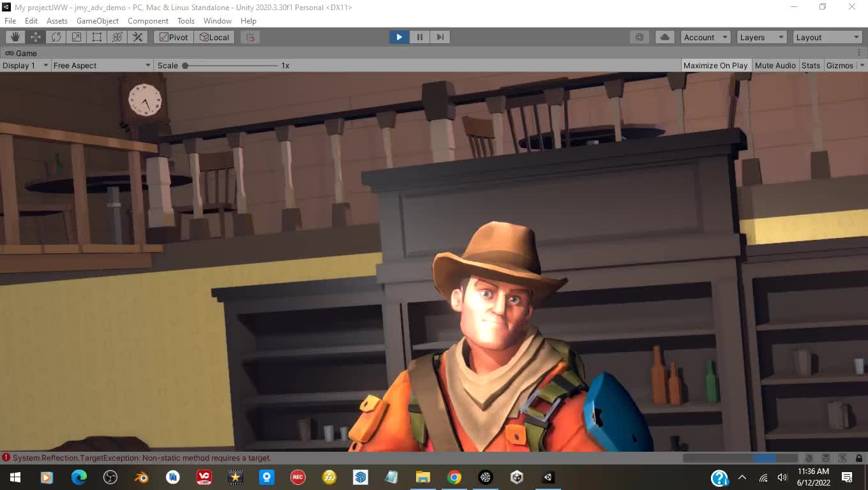Open the volume tray icon
The height and width of the screenshot is (490, 868).
coord(782,477)
